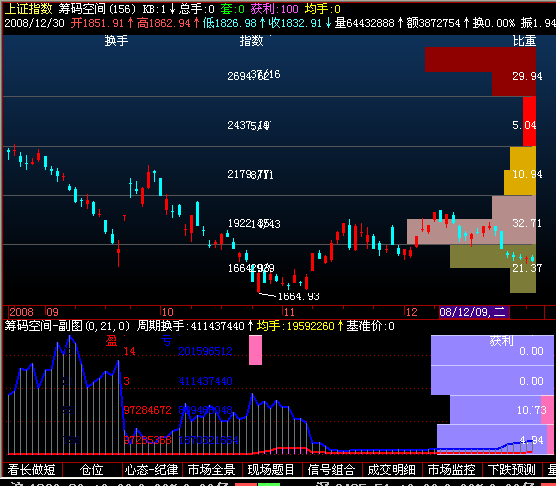Click the gold 10.94 weight bar
The width and height of the screenshot is (556, 486).
[x=520, y=171]
